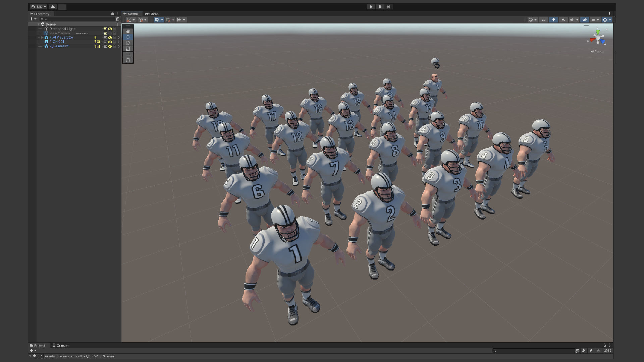Select Directional Light in Hierarchy

point(62,29)
